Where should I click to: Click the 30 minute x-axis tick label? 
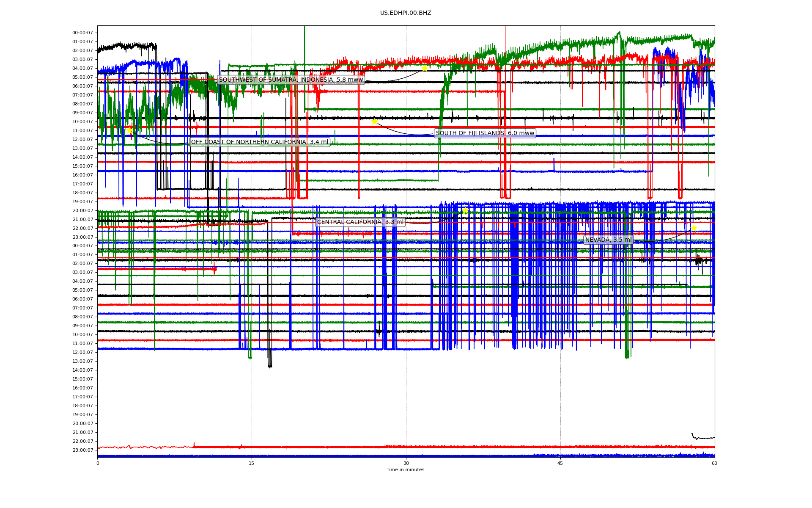point(406,463)
